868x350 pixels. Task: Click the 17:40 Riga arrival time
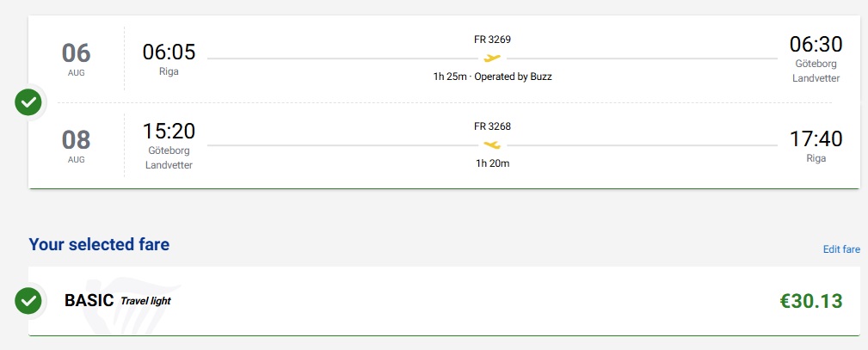(x=816, y=139)
